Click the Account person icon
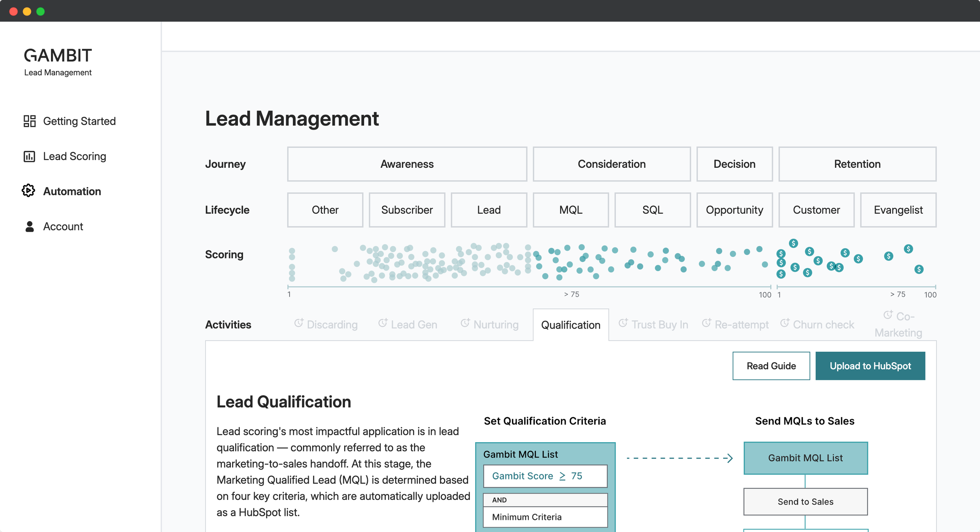 [29, 227]
